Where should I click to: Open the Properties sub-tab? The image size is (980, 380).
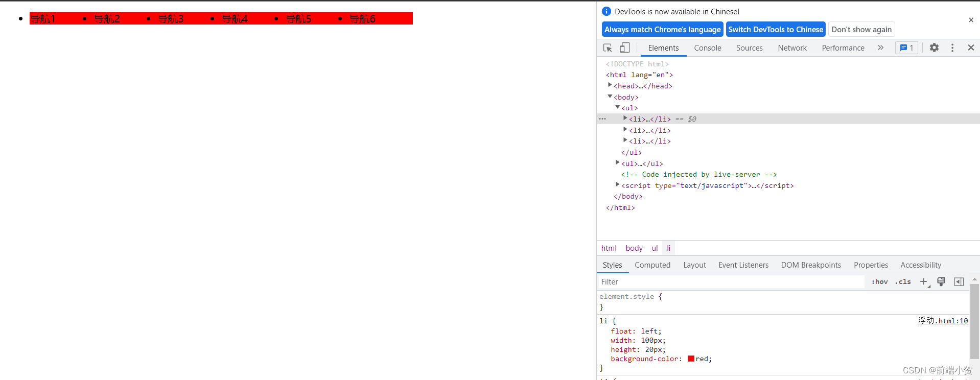point(871,265)
